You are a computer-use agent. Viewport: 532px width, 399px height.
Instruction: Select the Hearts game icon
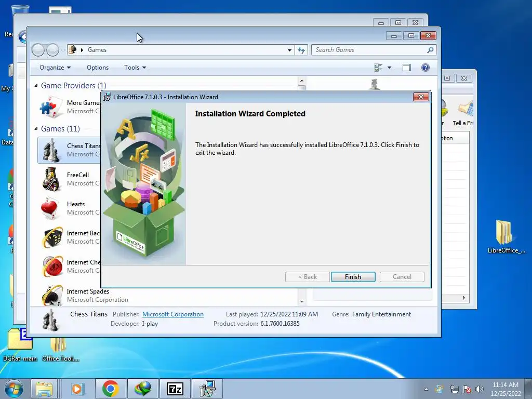[49, 208]
